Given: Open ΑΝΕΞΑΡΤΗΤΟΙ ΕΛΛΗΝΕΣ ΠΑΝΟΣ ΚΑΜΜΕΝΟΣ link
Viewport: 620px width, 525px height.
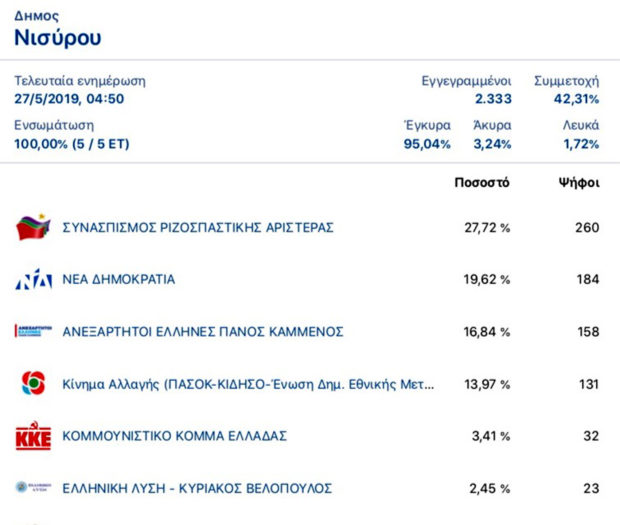Looking at the screenshot, I should pos(203,332).
